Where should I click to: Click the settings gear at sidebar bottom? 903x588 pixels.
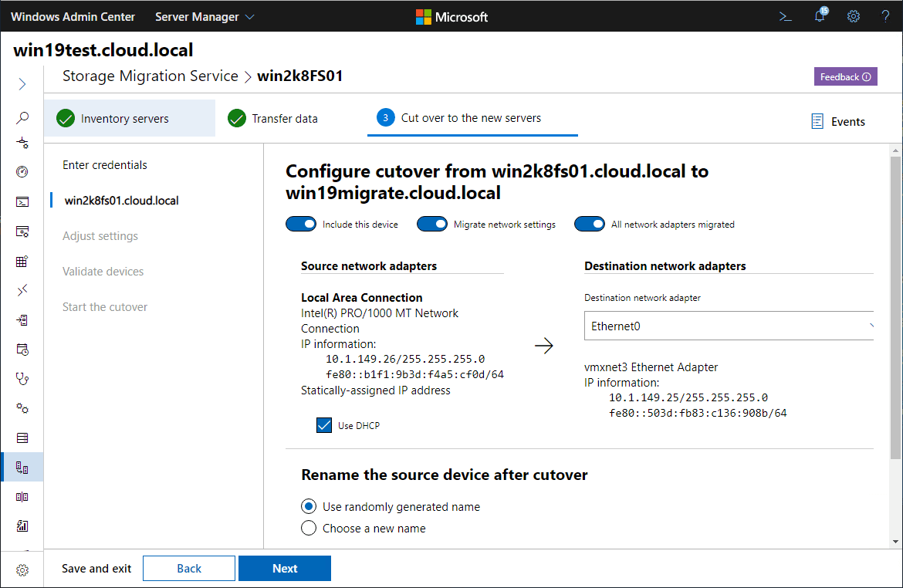pyautogui.click(x=22, y=570)
